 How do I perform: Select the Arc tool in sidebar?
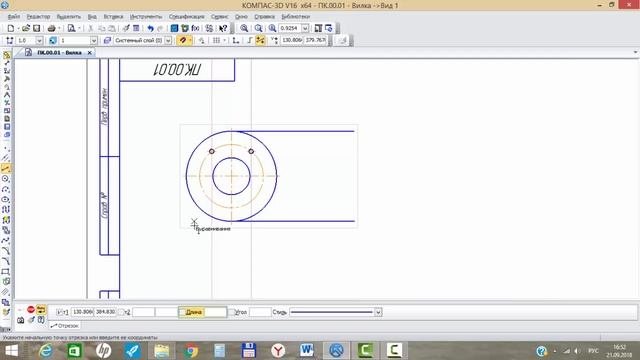click(6, 189)
